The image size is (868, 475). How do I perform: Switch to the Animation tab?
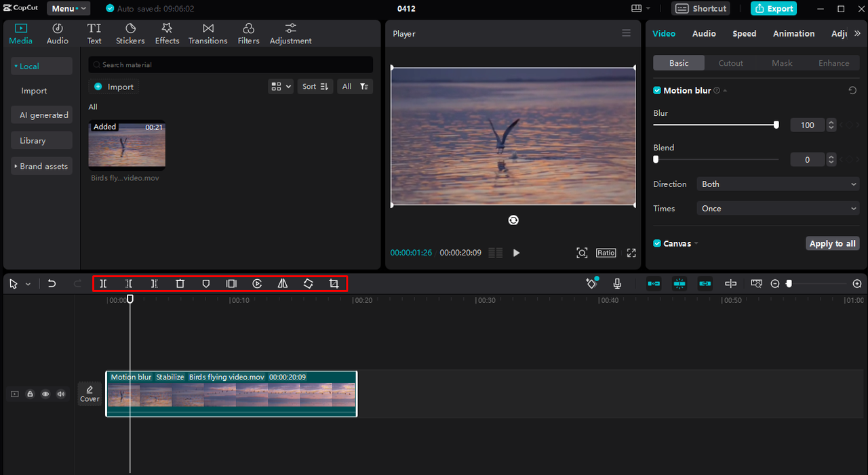(x=793, y=33)
